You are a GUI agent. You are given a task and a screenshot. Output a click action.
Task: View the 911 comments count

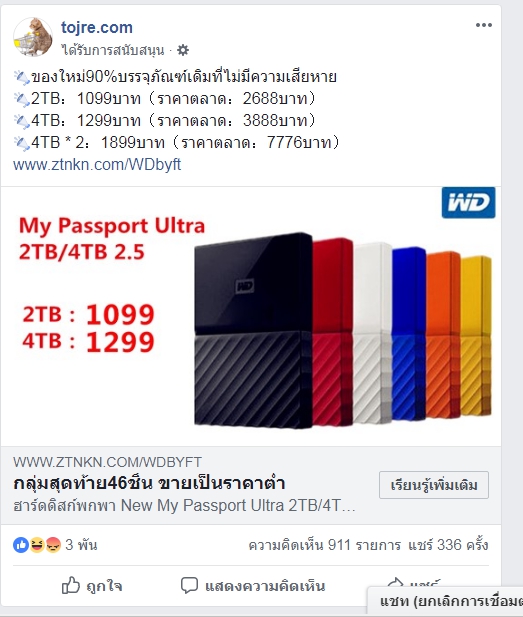pyautogui.click(x=324, y=545)
